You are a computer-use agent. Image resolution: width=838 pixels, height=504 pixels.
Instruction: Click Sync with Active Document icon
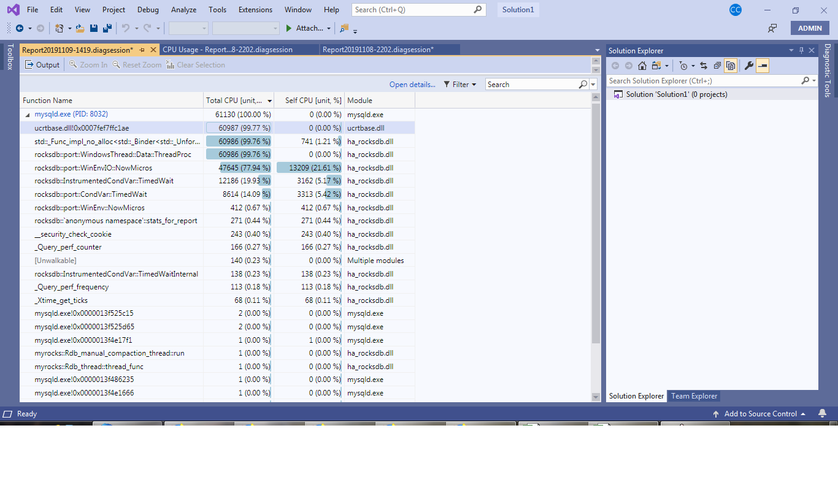(x=703, y=66)
